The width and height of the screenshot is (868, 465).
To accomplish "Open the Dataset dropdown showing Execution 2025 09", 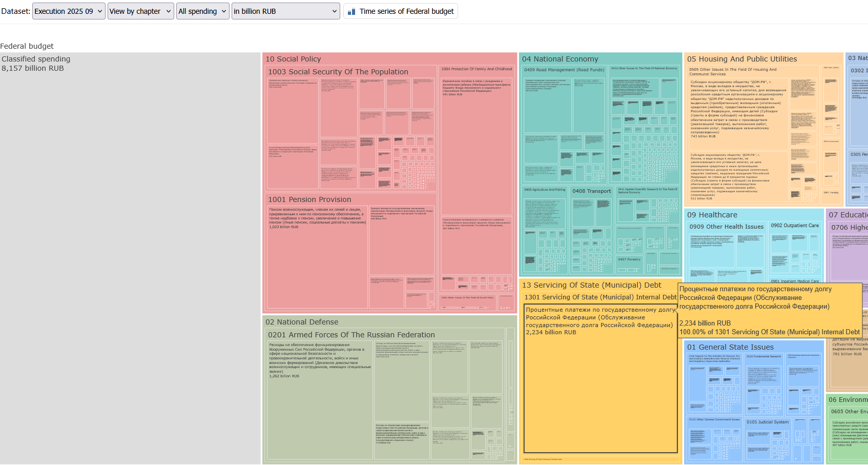I will point(69,11).
